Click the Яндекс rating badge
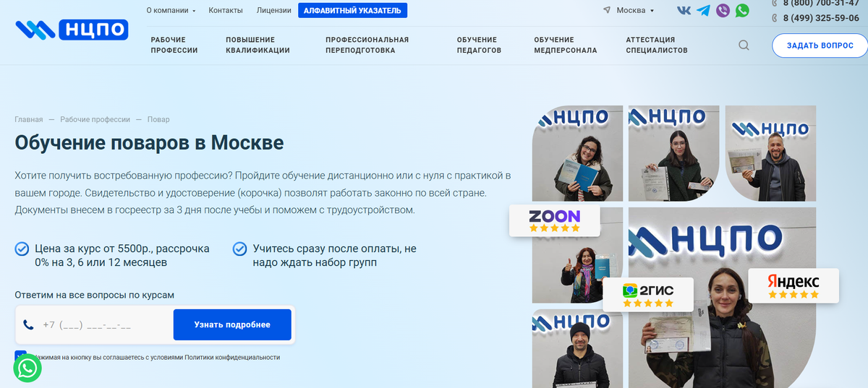The height and width of the screenshot is (388, 868). pos(793,285)
